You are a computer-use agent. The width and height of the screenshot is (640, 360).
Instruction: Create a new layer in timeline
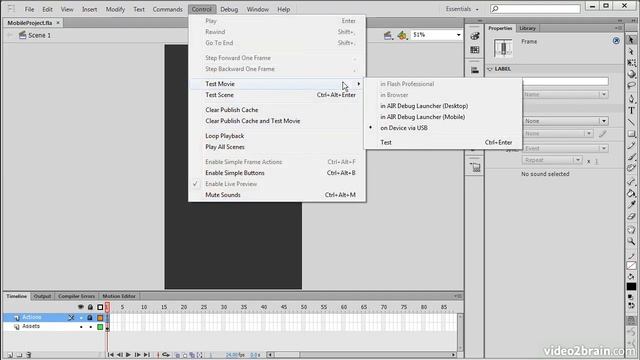tap(10, 355)
